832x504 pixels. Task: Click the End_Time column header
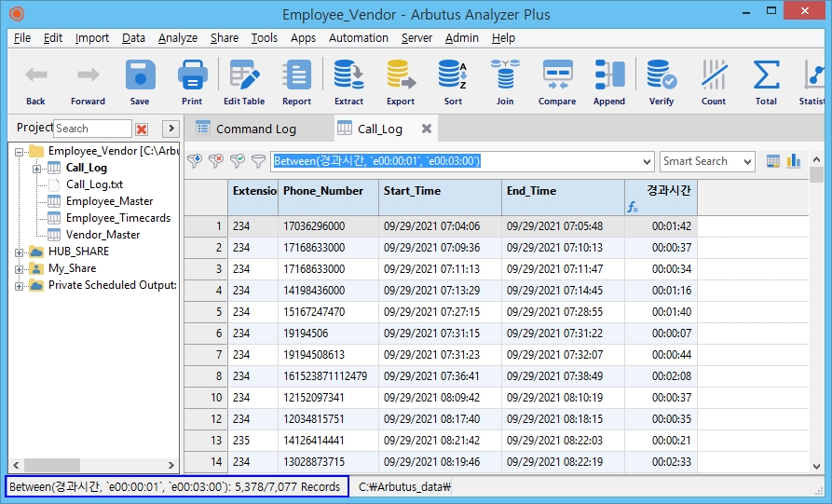[x=563, y=198]
